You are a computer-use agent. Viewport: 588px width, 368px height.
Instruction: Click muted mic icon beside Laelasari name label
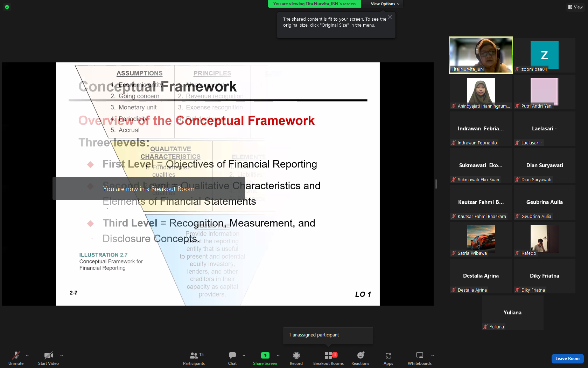(x=517, y=143)
